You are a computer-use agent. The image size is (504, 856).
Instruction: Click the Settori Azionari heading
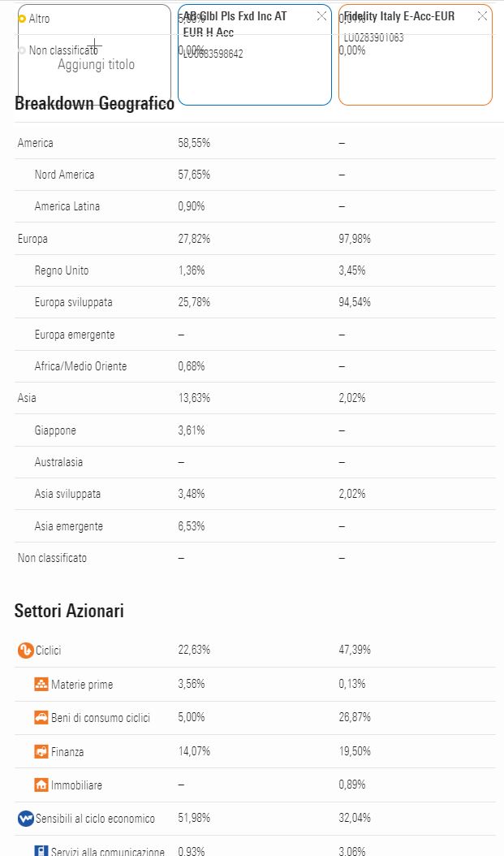[69, 611]
